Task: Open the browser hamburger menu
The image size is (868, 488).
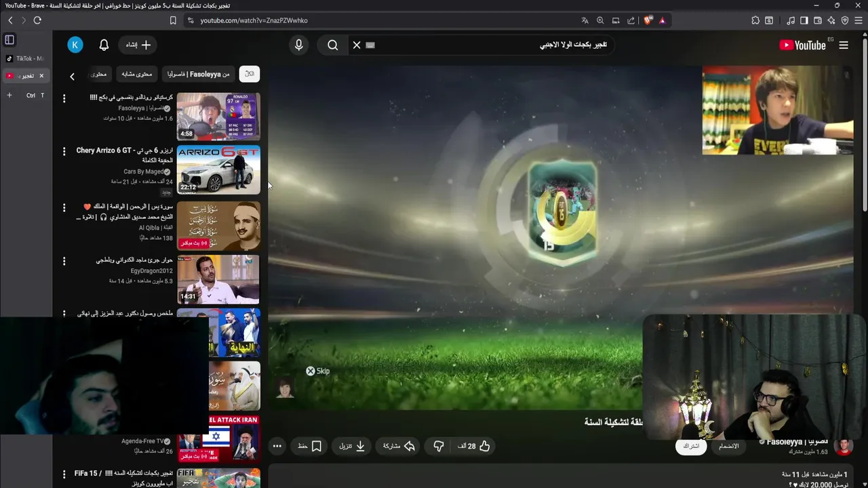Action: pos(859,20)
